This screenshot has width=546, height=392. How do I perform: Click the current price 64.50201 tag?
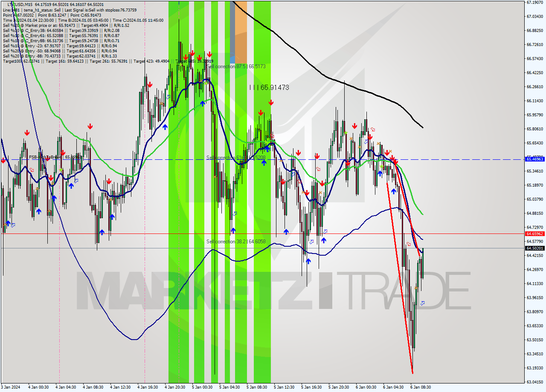[535, 248]
